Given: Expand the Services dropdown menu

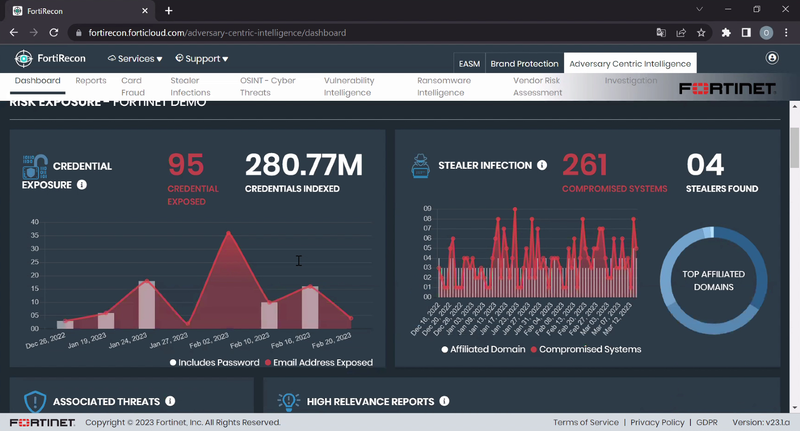Looking at the screenshot, I should pos(135,59).
